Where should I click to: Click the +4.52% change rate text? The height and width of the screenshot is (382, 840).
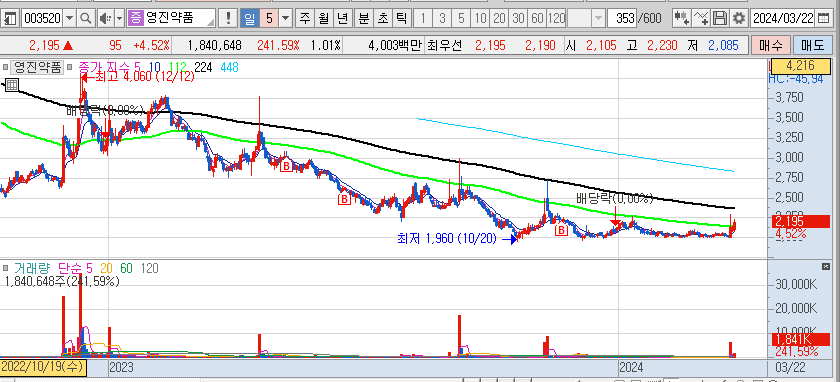coord(151,46)
